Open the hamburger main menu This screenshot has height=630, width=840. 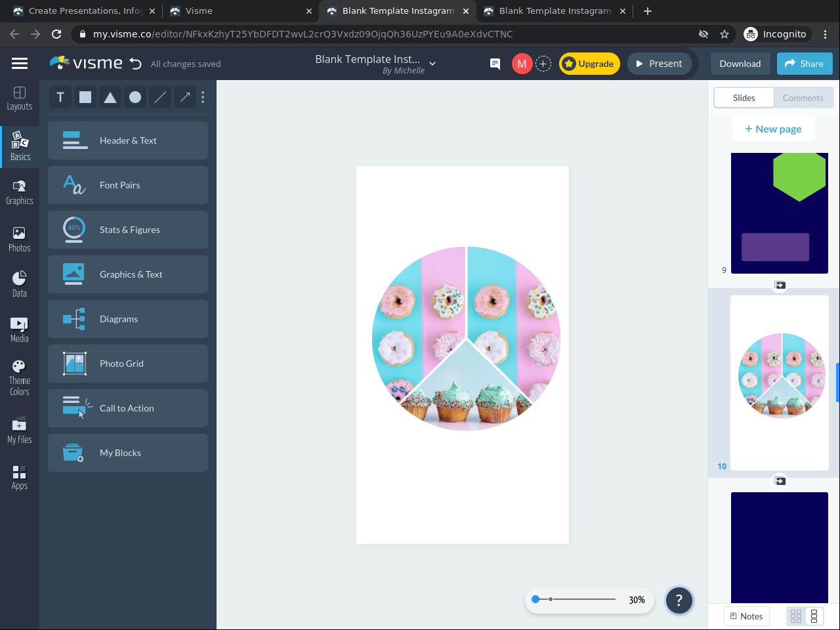[20, 64]
